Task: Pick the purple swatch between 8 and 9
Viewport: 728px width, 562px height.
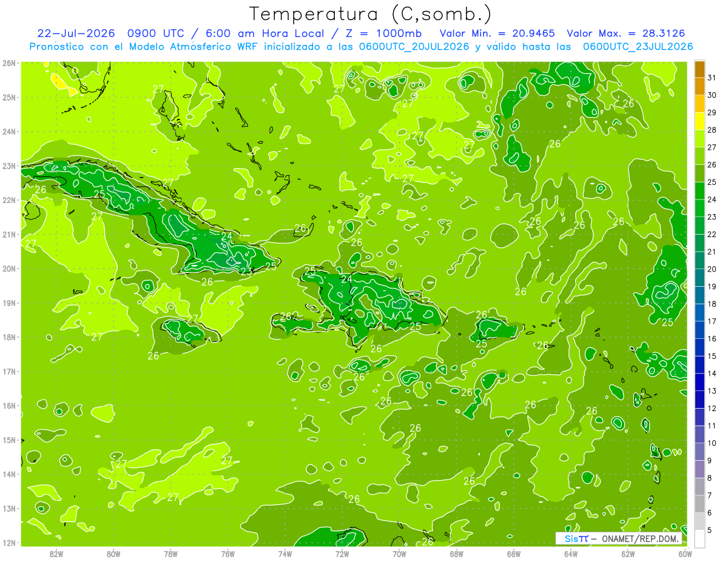Action: click(x=699, y=469)
